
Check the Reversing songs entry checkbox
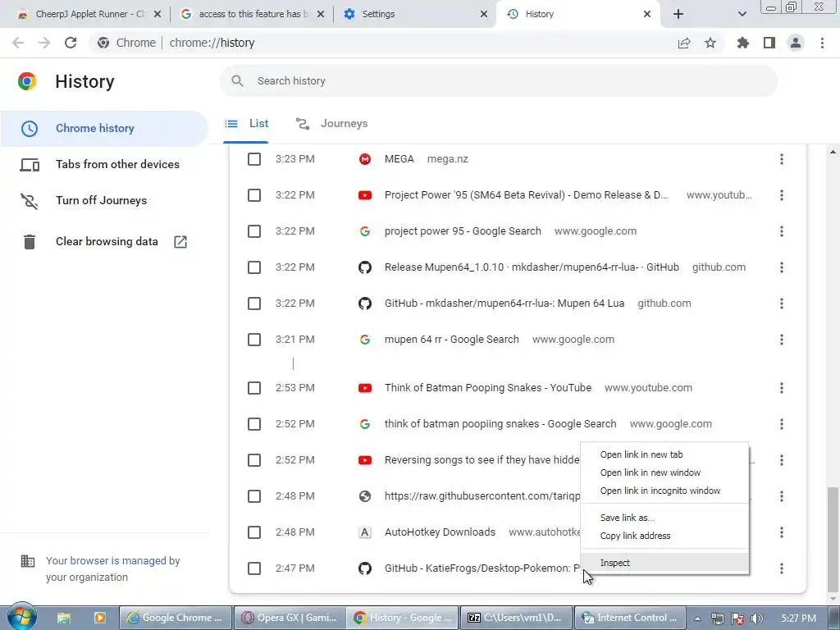(x=254, y=460)
